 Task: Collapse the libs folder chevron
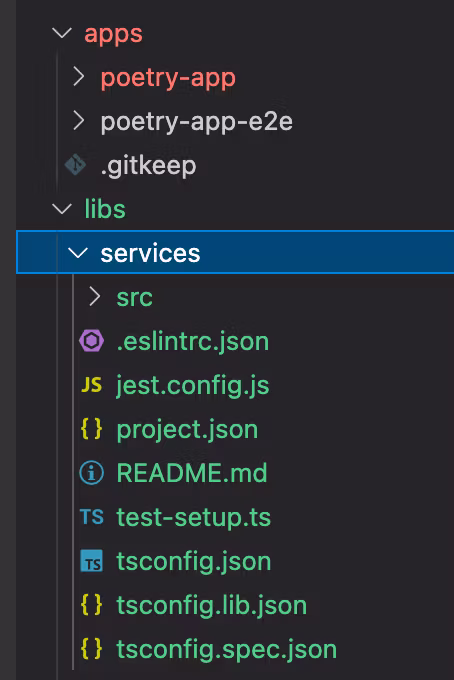coord(62,209)
